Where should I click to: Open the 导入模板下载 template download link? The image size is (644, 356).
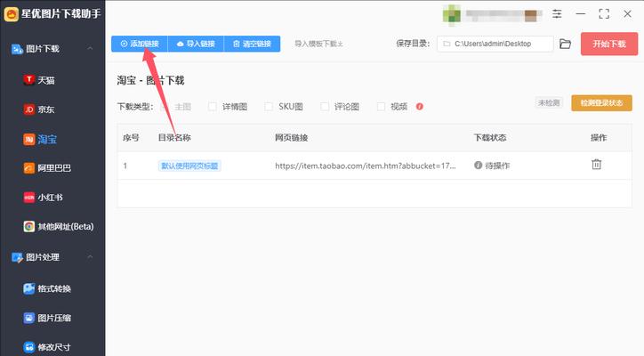coord(318,44)
